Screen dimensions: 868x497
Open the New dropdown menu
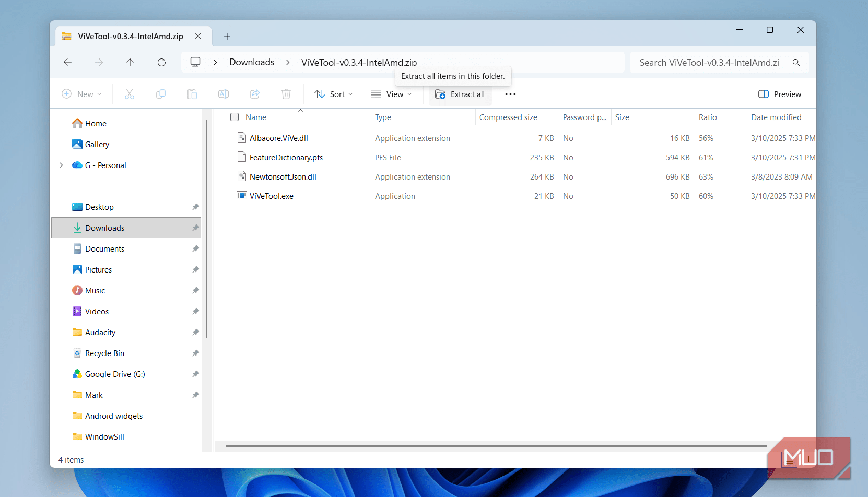(x=81, y=94)
